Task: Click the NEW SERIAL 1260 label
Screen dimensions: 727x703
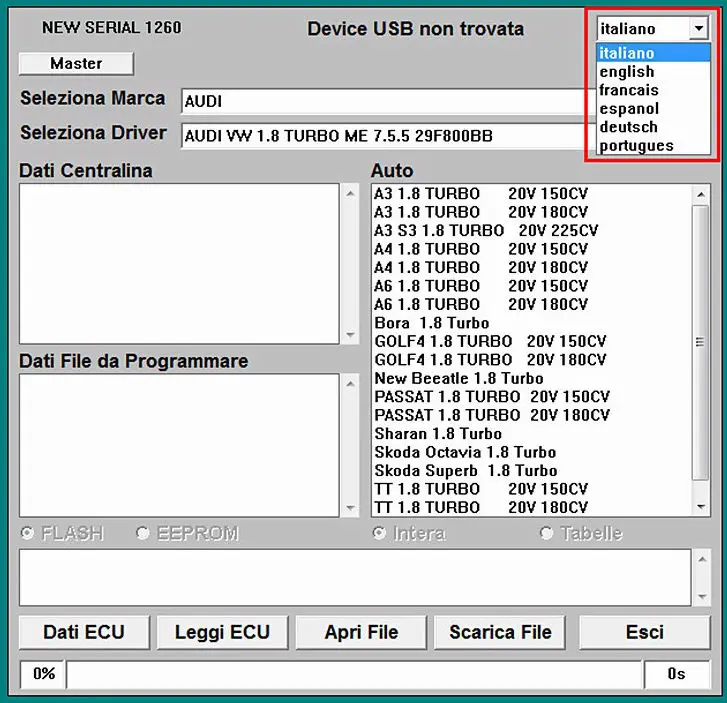Action: [x=112, y=27]
